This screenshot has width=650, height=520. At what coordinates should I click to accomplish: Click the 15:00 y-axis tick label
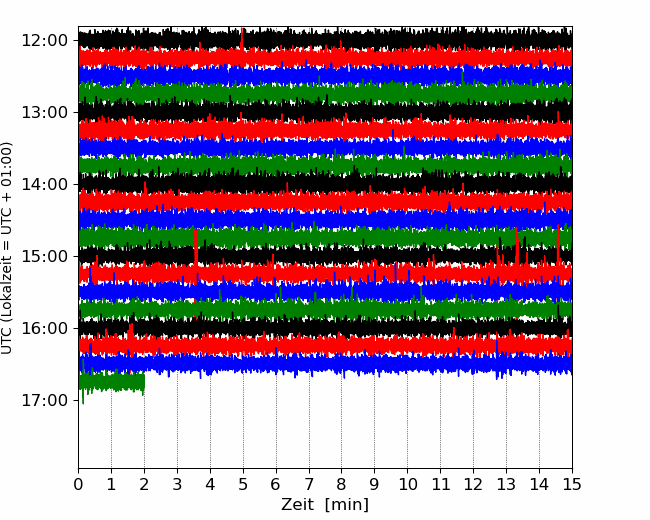(x=44, y=256)
